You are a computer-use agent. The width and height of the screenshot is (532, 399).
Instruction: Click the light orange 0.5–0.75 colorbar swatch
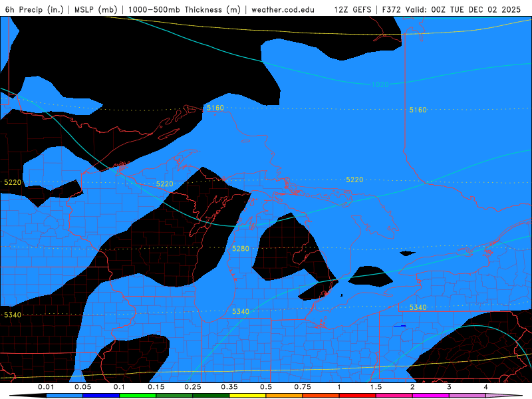click(285, 396)
